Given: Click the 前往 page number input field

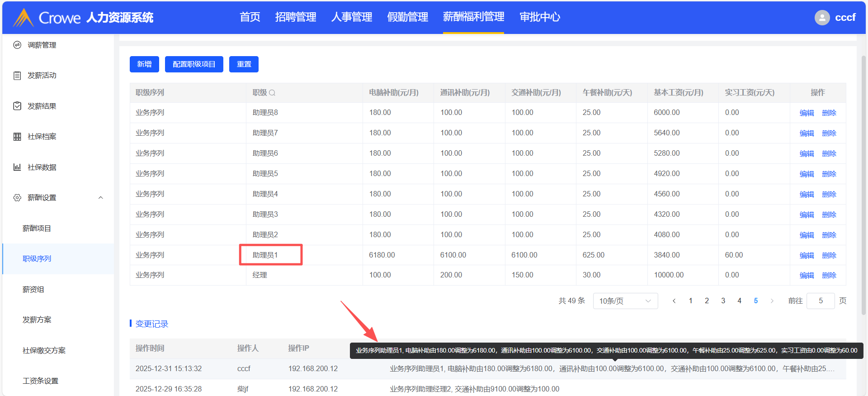Looking at the screenshot, I should pyautogui.click(x=820, y=301).
